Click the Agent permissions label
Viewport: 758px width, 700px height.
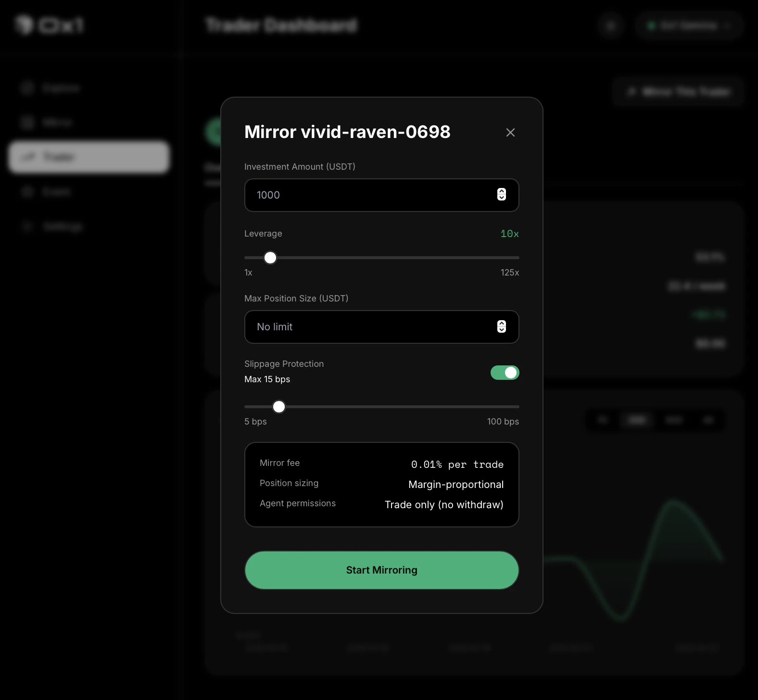[x=298, y=503]
